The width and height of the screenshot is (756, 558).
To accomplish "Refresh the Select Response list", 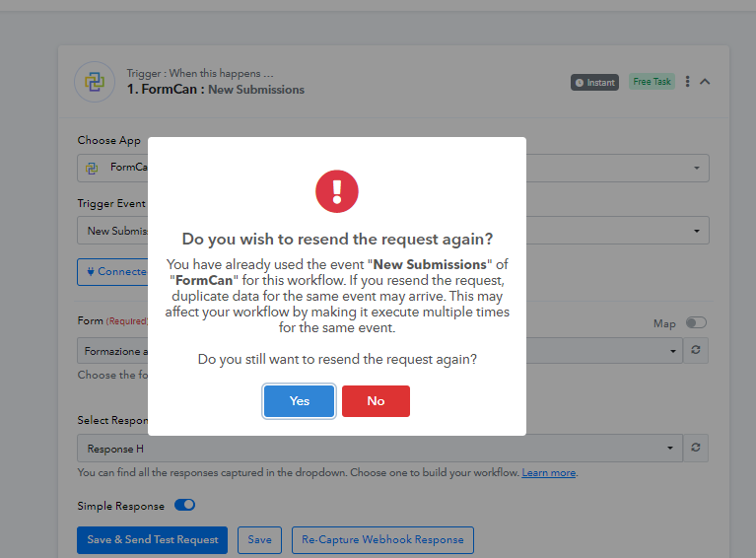I will click(695, 448).
